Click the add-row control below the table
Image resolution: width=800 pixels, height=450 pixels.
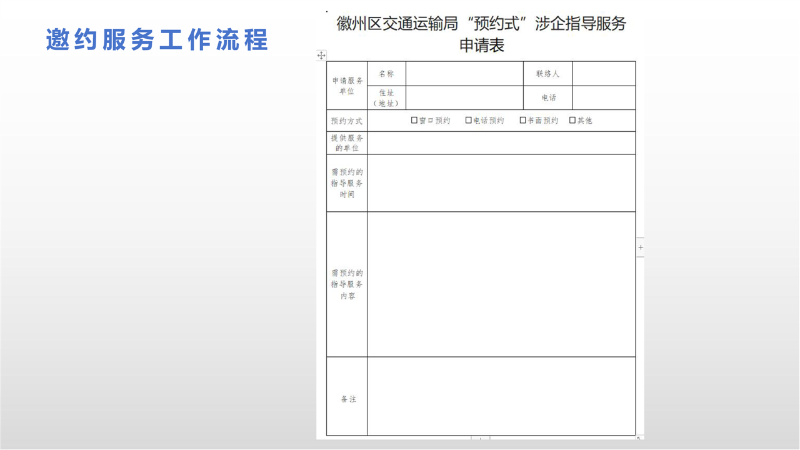point(480,439)
